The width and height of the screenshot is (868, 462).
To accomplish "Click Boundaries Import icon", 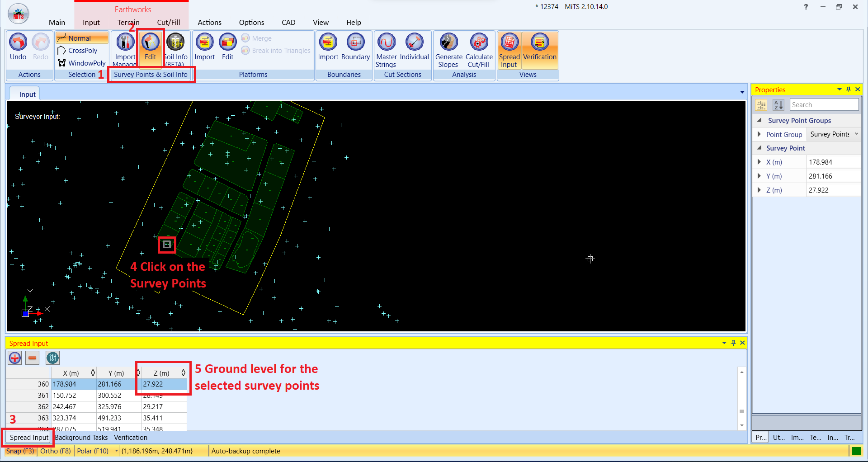I will point(328,47).
